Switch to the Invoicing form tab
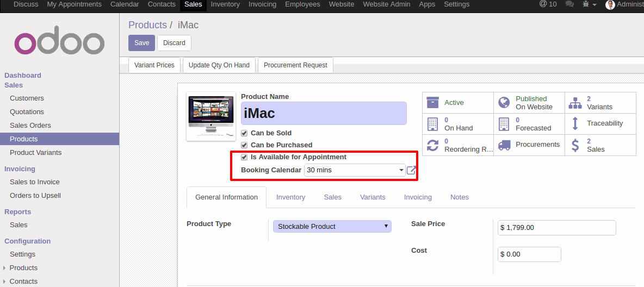 tap(418, 197)
